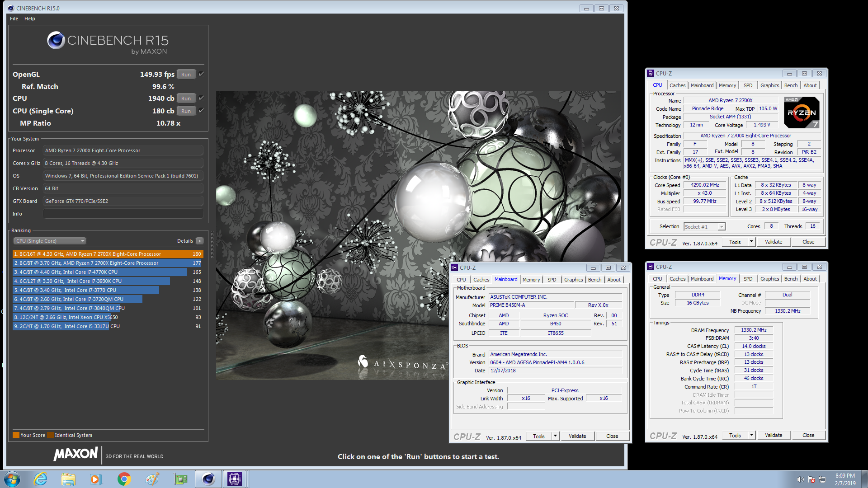Toggle the CPU test checkbox
This screenshot has height=488, width=868.
[x=201, y=98]
